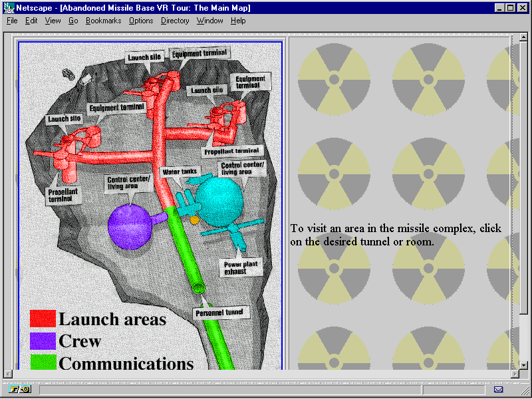
Task: Click the small orange dot near the water tanks
Action: [195, 219]
